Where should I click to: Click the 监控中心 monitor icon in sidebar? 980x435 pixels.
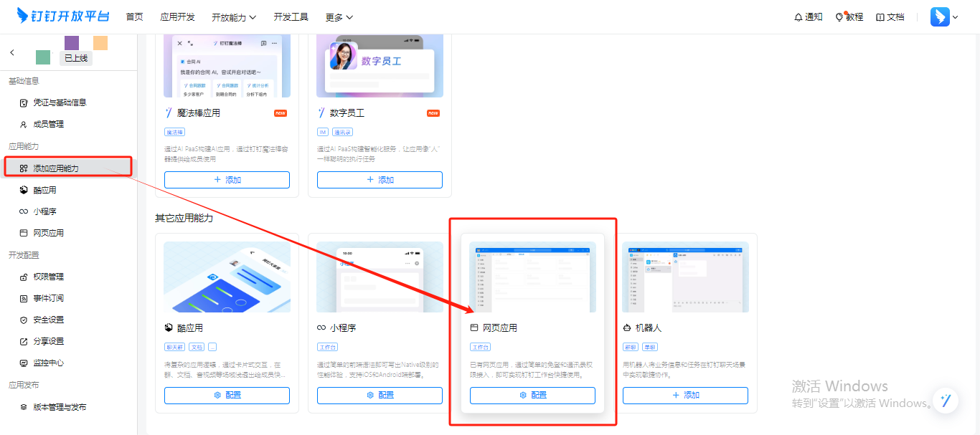point(24,363)
